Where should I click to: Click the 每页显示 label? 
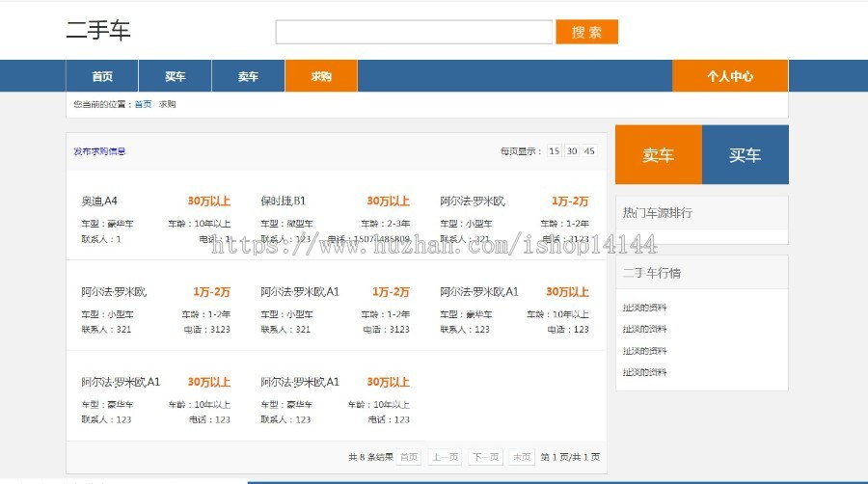[521, 151]
